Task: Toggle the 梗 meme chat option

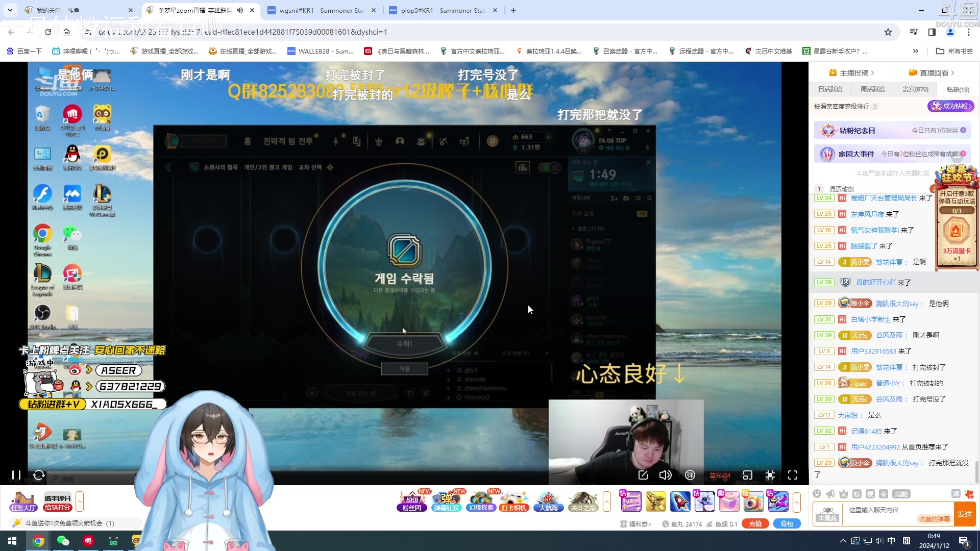Action: pyautogui.click(x=870, y=493)
